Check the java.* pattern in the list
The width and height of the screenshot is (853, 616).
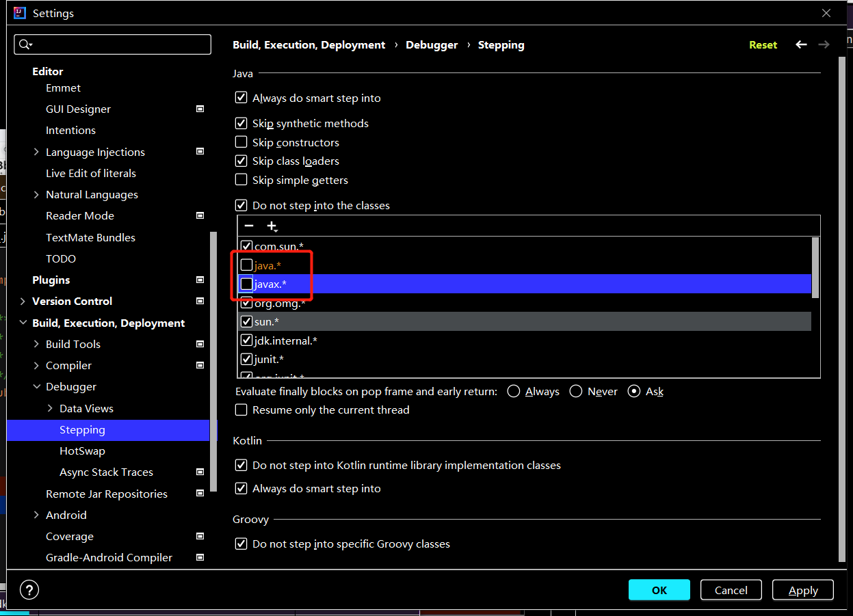246,265
